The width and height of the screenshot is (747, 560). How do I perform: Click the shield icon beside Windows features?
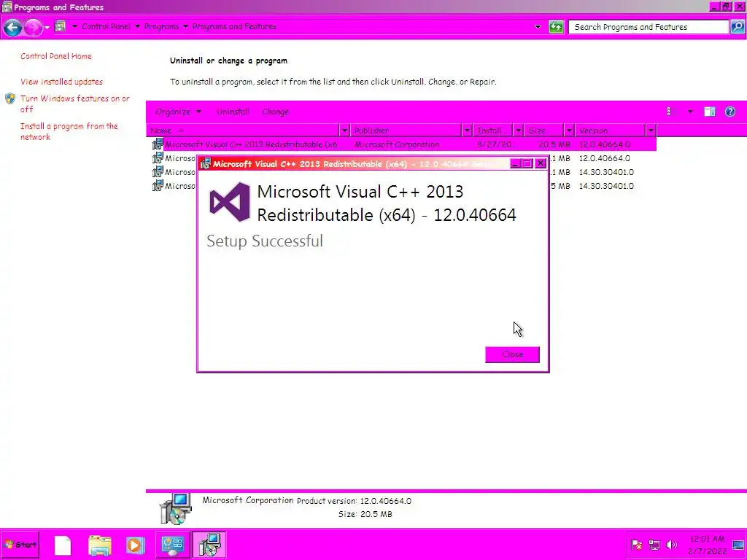[10, 98]
